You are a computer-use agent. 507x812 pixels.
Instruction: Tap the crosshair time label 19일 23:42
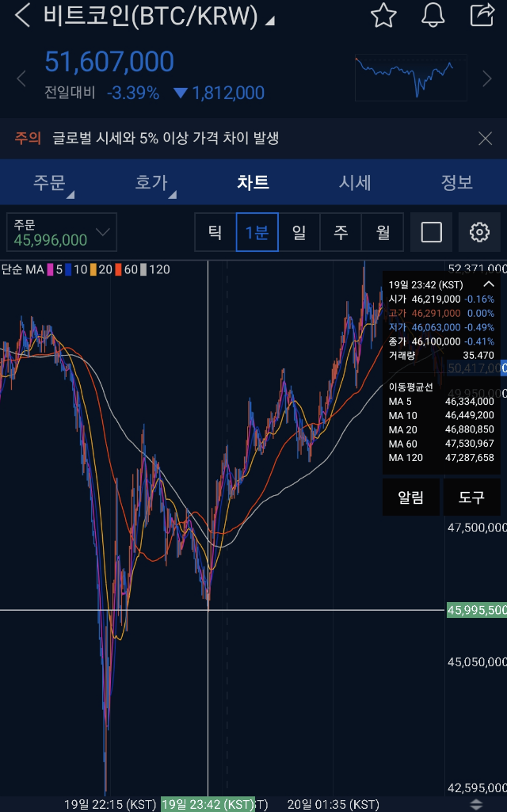[208, 804]
